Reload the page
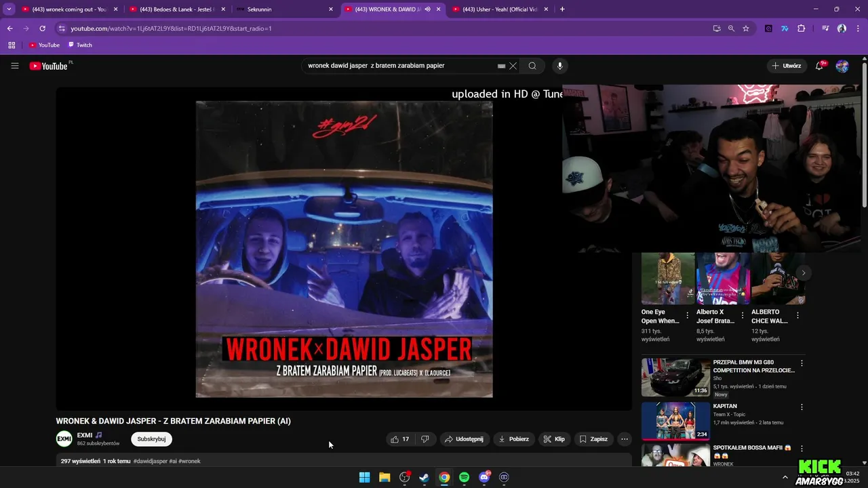868x488 pixels. [42, 28]
